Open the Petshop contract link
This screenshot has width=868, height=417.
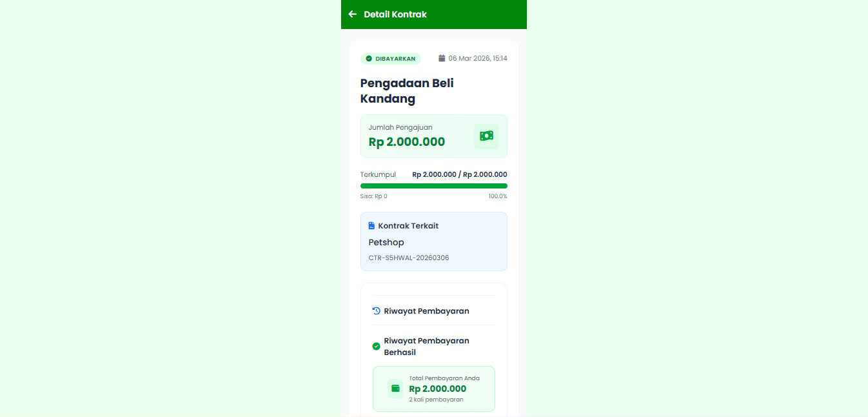pyautogui.click(x=386, y=242)
